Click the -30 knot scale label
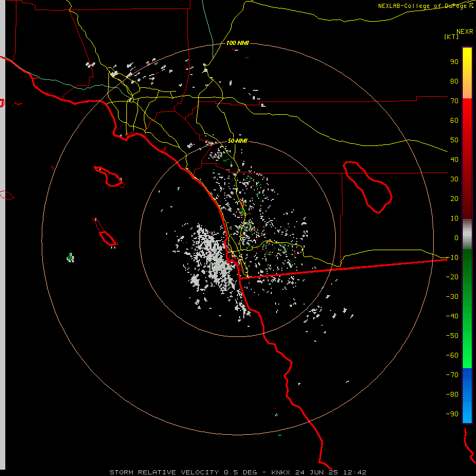 tap(452, 297)
